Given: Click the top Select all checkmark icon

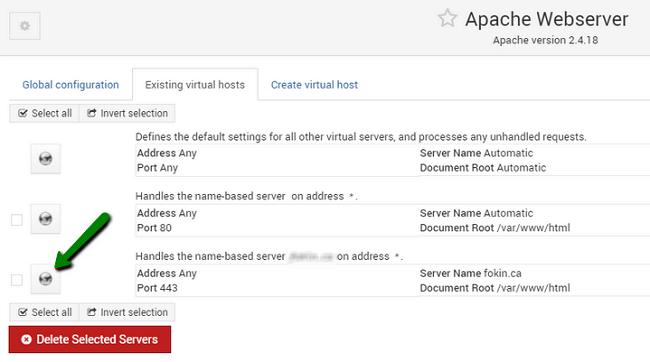Looking at the screenshot, I should click(x=23, y=113).
